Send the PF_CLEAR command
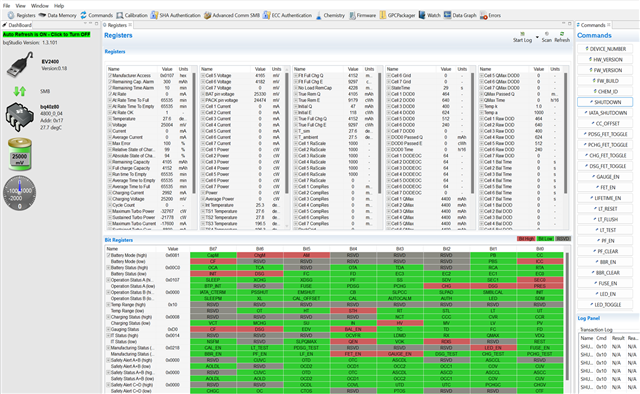The image size is (640, 394). [x=605, y=251]
